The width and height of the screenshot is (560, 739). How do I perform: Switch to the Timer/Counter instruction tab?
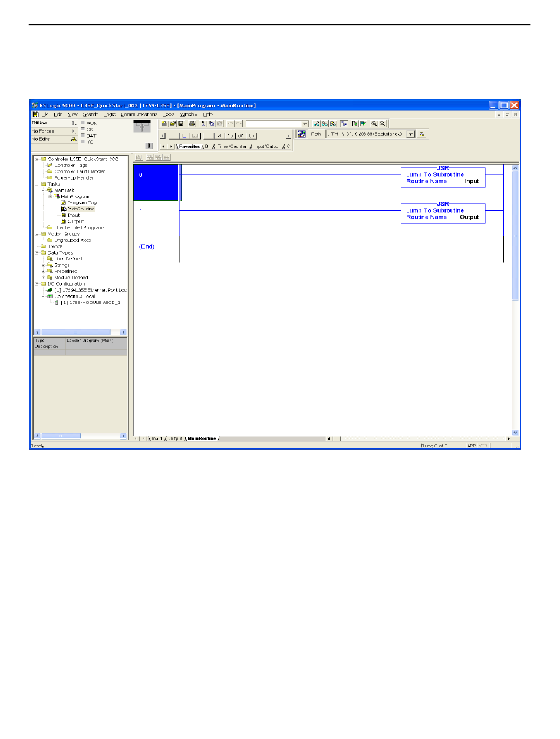click(x=232, y=146)
